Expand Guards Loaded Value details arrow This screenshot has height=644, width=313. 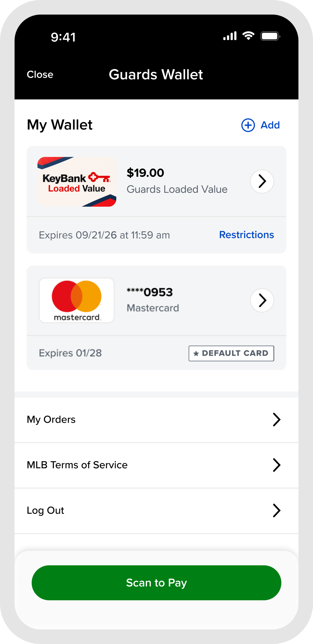coord(262,181)
